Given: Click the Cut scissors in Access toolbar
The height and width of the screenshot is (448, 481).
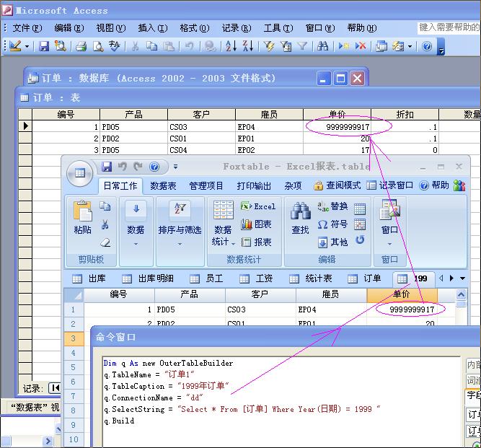Looking at the screenshot, I should (135, 46).
